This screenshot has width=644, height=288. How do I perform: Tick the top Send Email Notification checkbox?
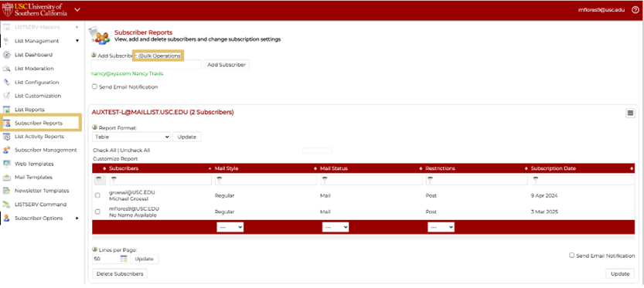[x=95, y=86]
